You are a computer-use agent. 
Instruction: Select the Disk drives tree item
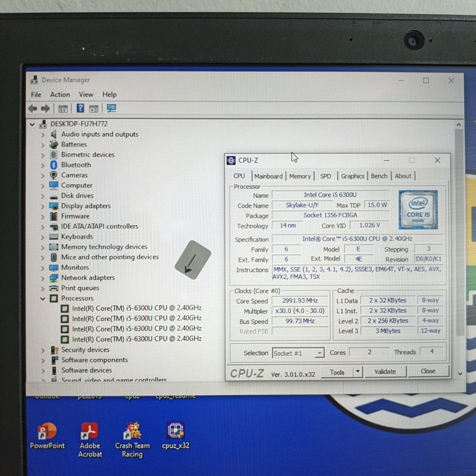click(x=77, y=196)
